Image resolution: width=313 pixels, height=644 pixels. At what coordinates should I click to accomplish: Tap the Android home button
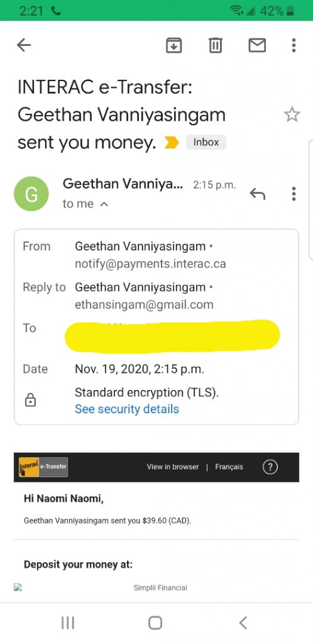point(155,623)
